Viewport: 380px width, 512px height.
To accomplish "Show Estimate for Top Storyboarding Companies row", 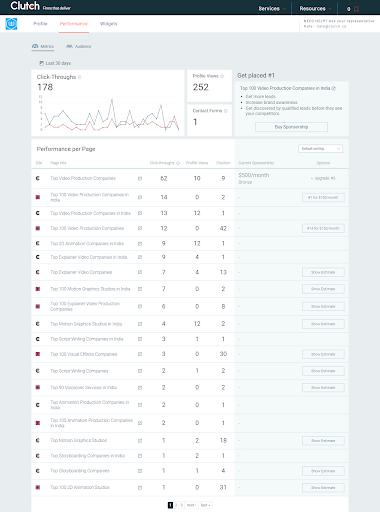I will [x=323, y=471].
